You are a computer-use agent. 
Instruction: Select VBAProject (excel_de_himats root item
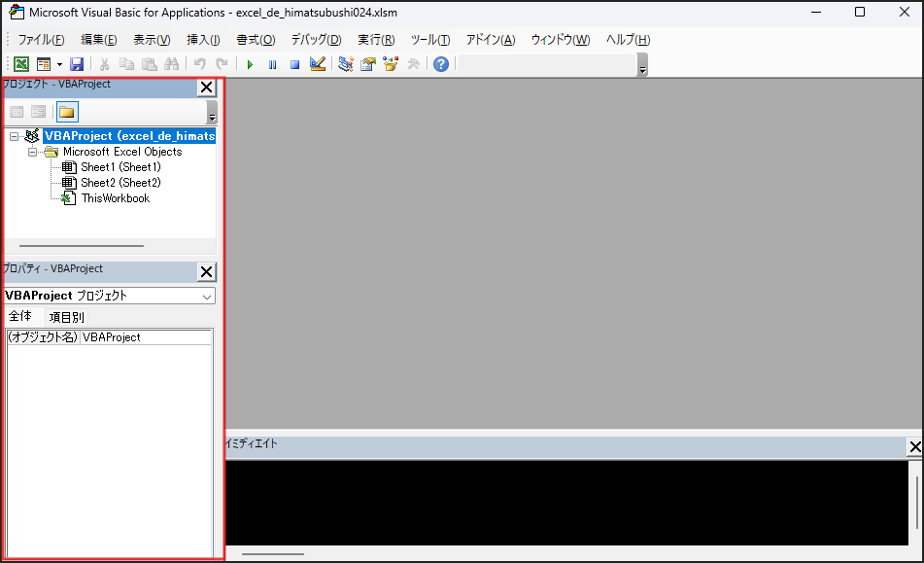[129, 136]
